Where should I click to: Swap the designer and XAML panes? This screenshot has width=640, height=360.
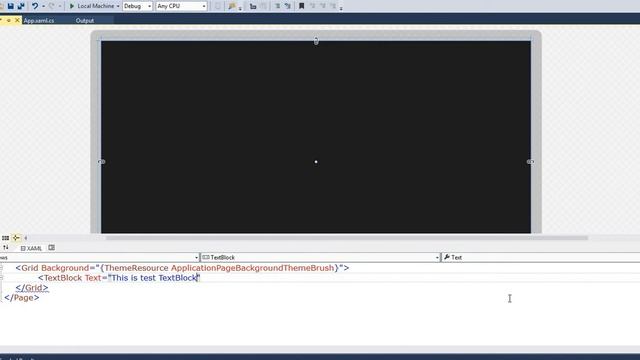coord(6,248)
